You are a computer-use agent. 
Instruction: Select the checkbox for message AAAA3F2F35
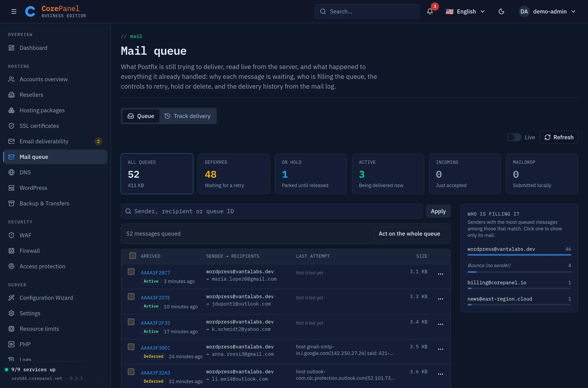tap(131, 322)
